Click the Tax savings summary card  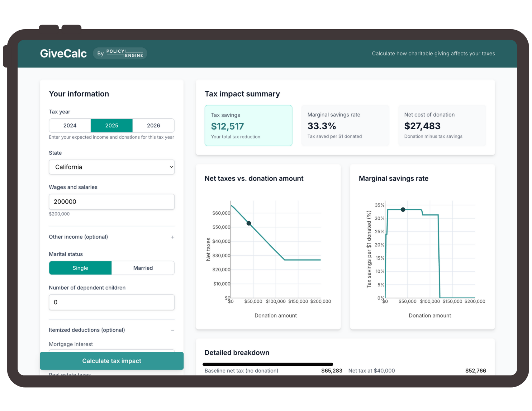point(248,126)
